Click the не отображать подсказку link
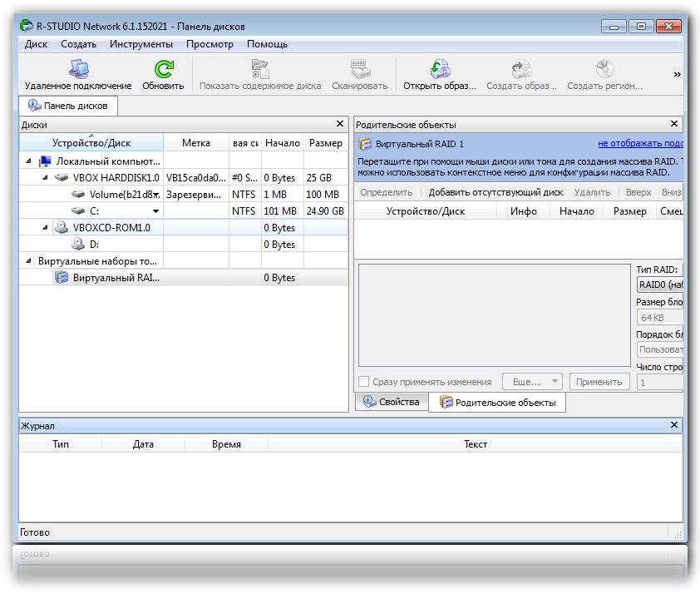 pyautogui.click(x=639, y=144)
